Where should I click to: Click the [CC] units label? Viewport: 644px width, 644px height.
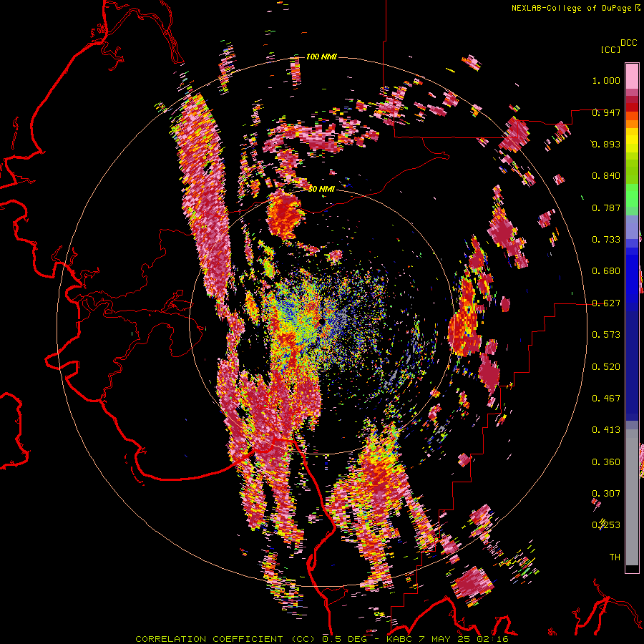pyautogui.click(x=610, y=49)
